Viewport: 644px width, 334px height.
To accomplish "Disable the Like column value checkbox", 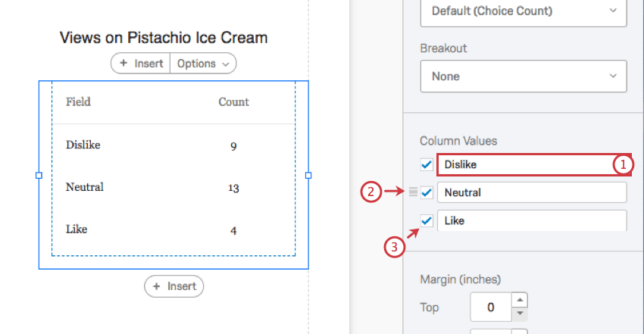I will click(427, 220).
